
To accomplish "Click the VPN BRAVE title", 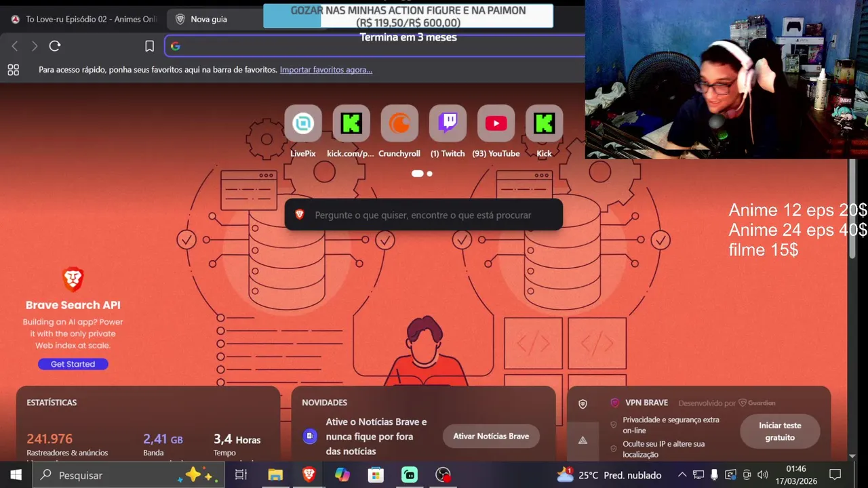I will click(x=646, y=403).
